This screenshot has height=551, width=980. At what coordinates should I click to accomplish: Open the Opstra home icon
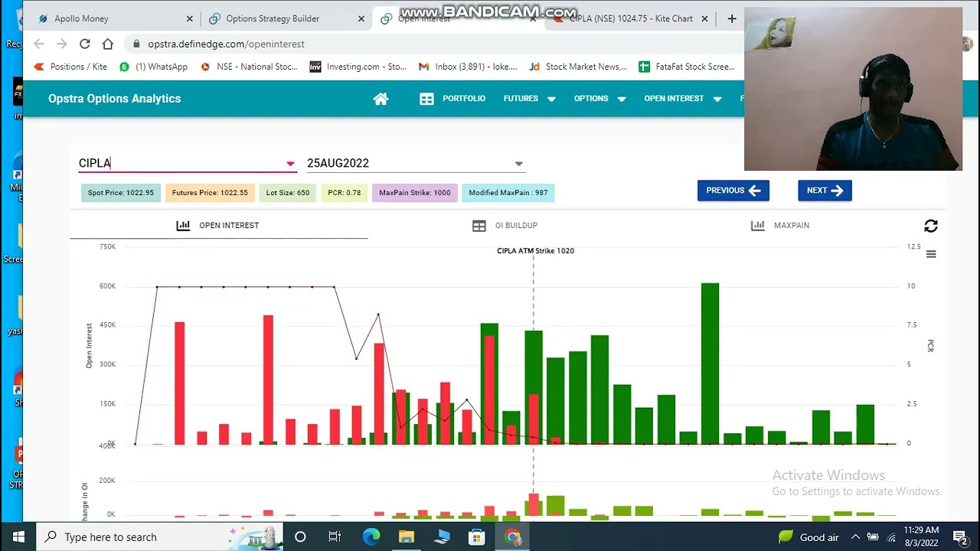click(x=381, y=99)
